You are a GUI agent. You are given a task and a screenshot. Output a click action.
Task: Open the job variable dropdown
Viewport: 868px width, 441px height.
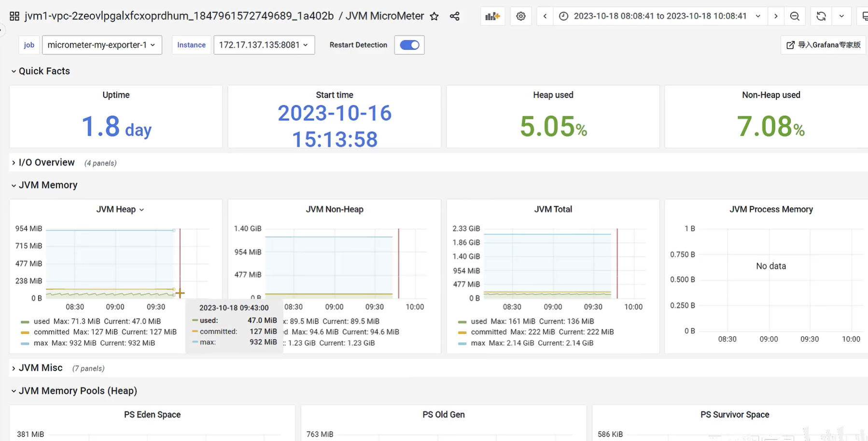click(102, 45)
